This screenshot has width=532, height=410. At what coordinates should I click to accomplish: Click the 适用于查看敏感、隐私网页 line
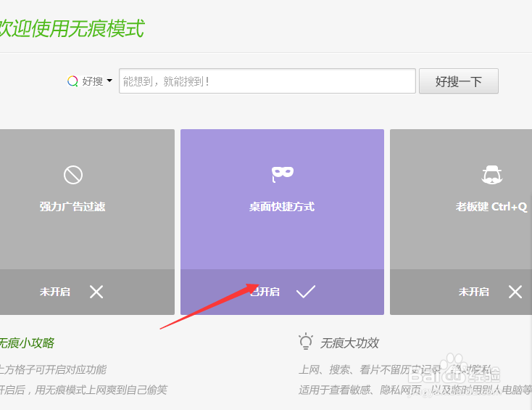(x=360, y=390)
